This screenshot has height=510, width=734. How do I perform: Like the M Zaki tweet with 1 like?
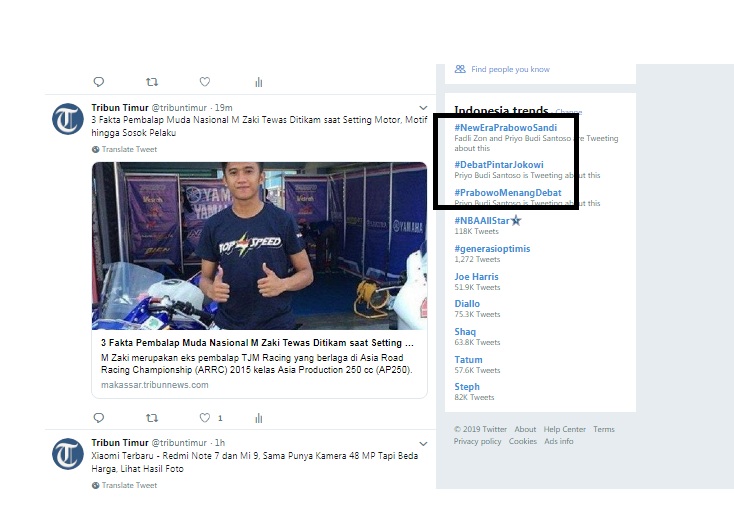205,417
